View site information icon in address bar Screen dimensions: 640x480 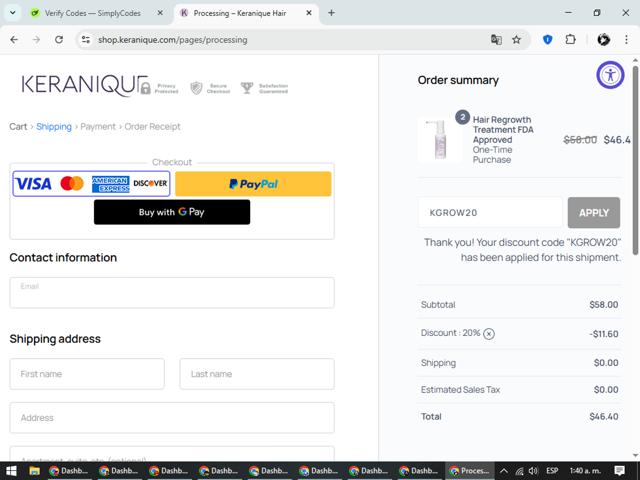pyautogui.click(x=86, y=40)
